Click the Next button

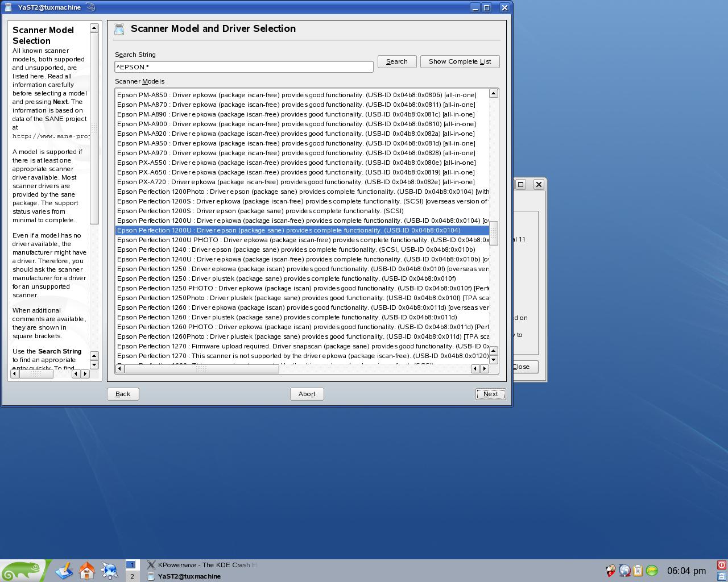[490, 394]
